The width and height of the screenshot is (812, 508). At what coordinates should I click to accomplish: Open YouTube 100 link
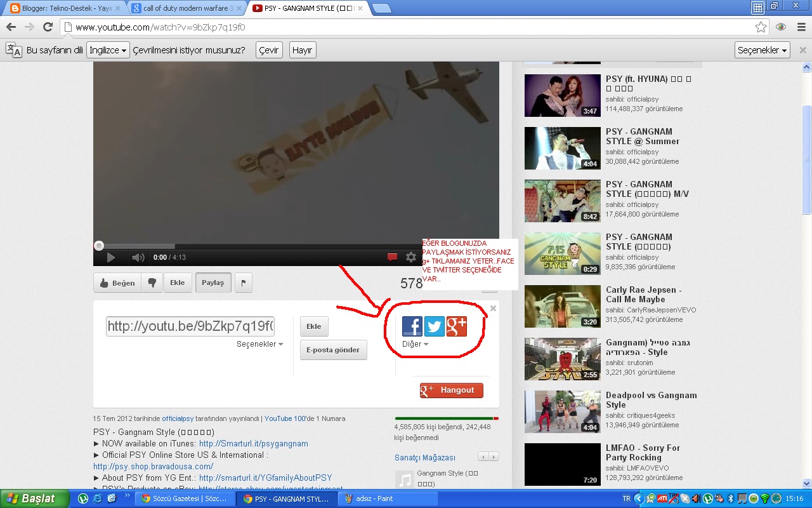point(285,419)
